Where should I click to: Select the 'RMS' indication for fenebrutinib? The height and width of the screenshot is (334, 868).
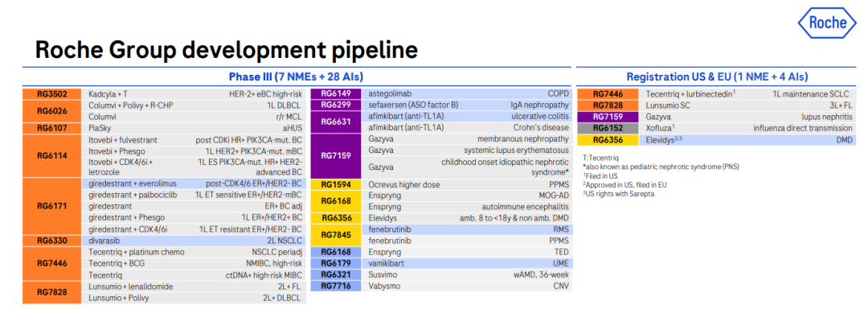[x=561, y=229]
